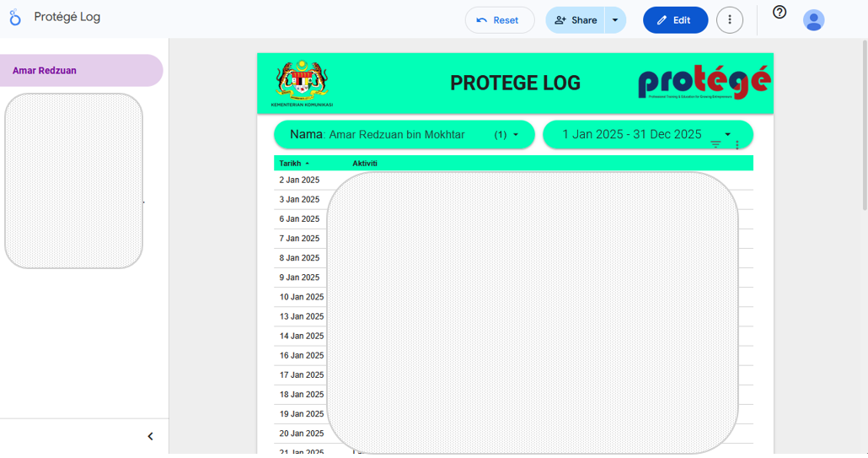
Task: Click the vertical scrollbar on the right
Action: tap(865, 125)
